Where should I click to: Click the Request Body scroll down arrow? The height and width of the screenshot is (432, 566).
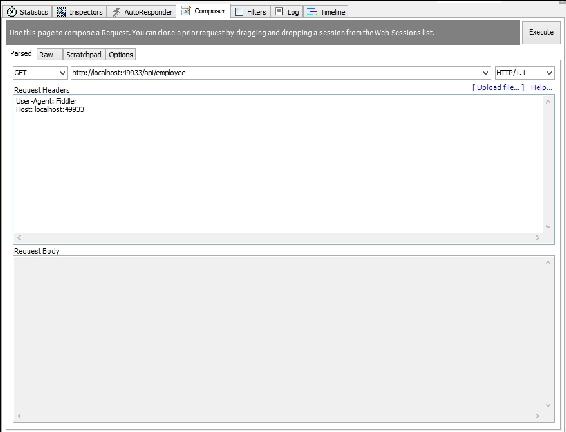tap(548, 406)
